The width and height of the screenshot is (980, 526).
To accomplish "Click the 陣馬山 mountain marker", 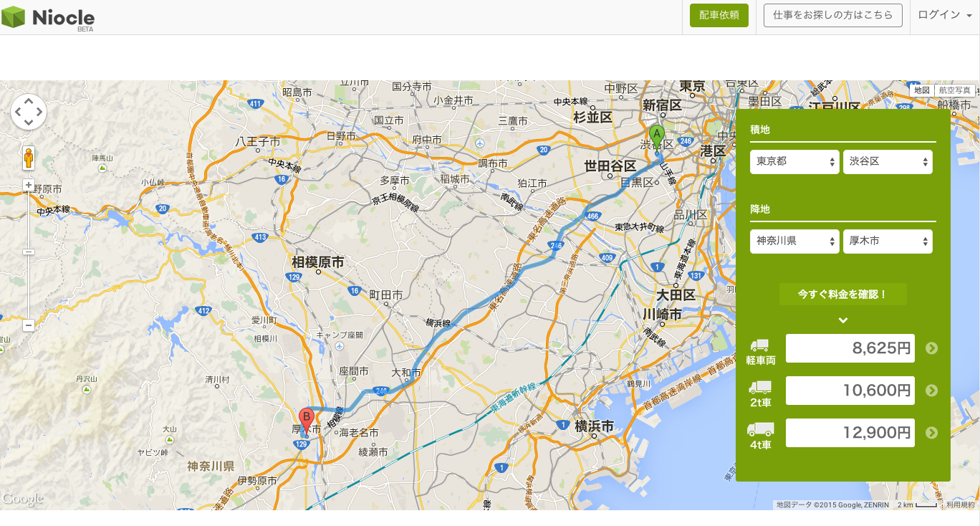I will click(102, 167).
